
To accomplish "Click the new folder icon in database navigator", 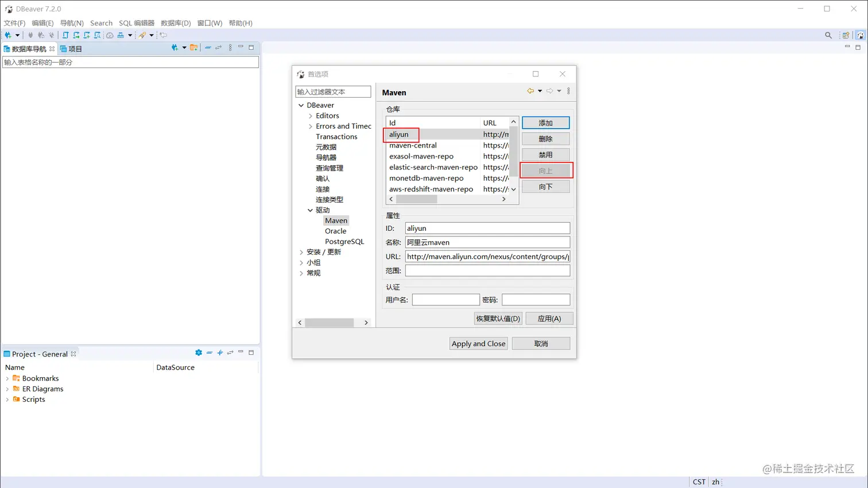I will point(194,48).
